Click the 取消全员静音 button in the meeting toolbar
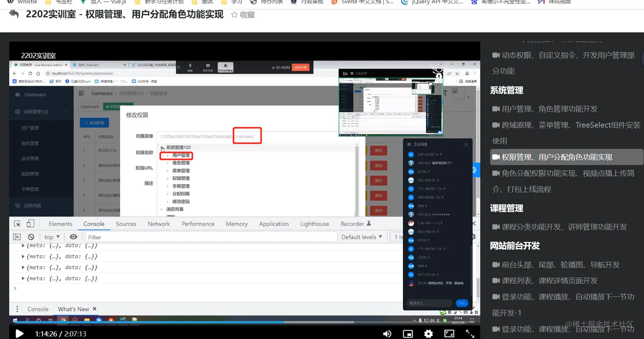 coord(226,67)
